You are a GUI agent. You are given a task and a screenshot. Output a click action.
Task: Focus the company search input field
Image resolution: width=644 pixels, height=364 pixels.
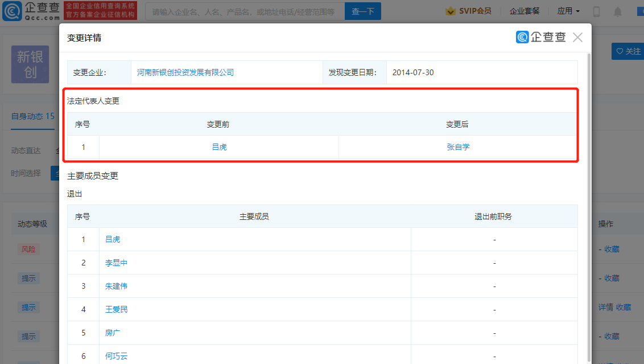coord(245,11)
